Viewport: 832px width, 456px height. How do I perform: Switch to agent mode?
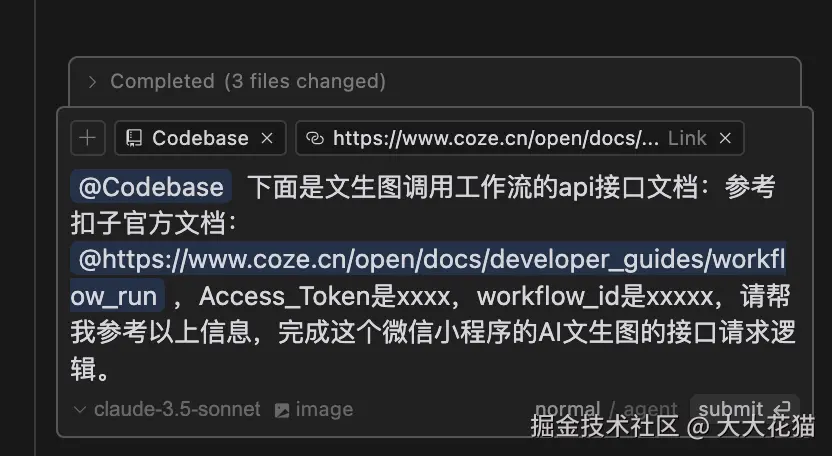click(650, 409)
